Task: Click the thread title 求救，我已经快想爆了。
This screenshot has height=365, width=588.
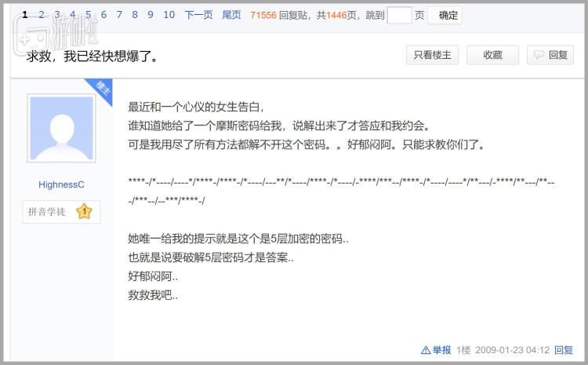Action: [x=93, y=57]
